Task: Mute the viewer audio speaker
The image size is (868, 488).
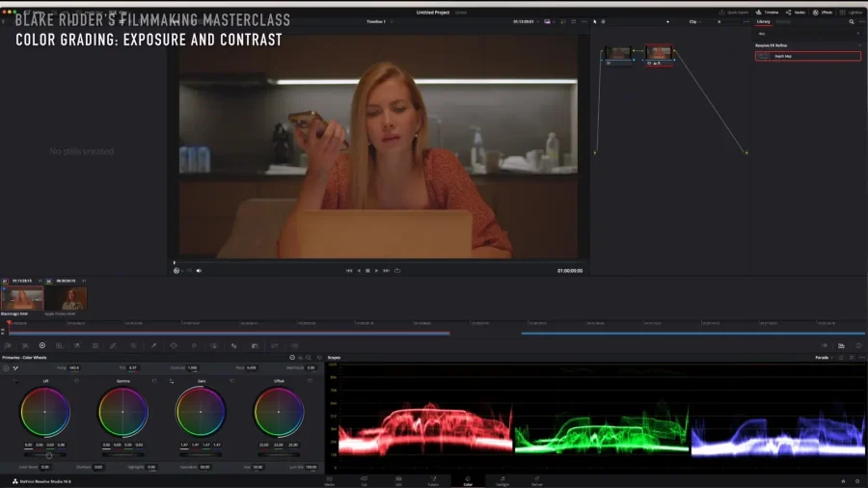Action: [199, 271]
